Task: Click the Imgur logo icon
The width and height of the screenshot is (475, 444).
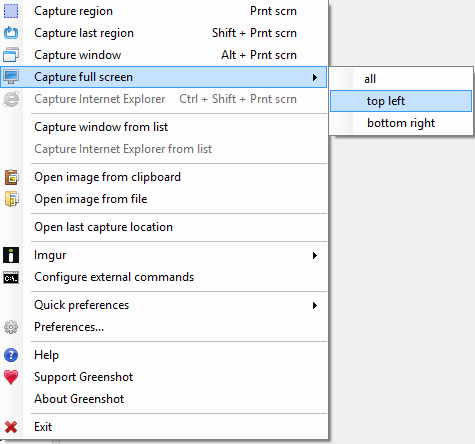Action: coord(11,255)
